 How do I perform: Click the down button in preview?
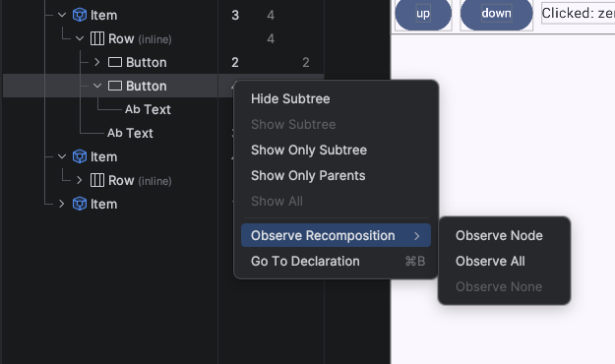pyautogui.click(x=497, y=14)
